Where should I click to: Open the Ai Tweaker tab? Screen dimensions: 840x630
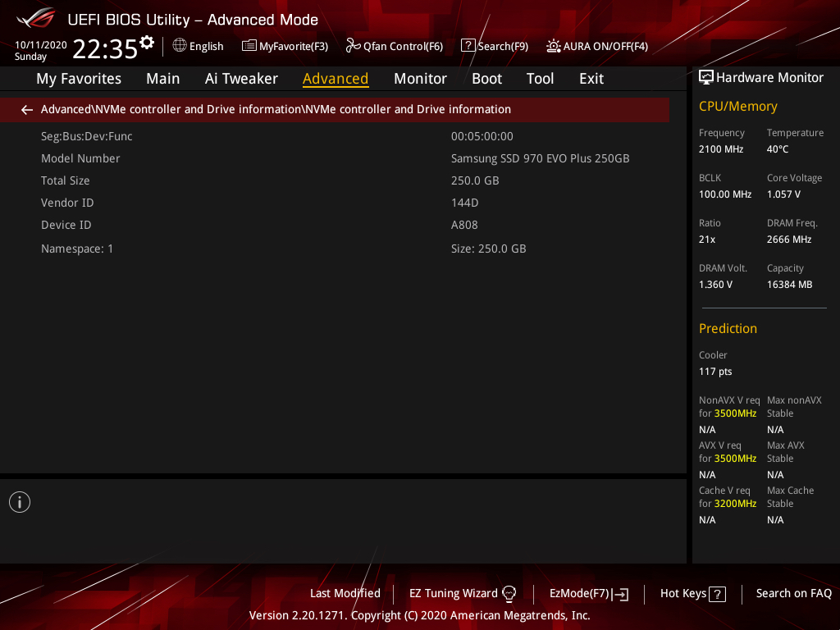[241, 79]
